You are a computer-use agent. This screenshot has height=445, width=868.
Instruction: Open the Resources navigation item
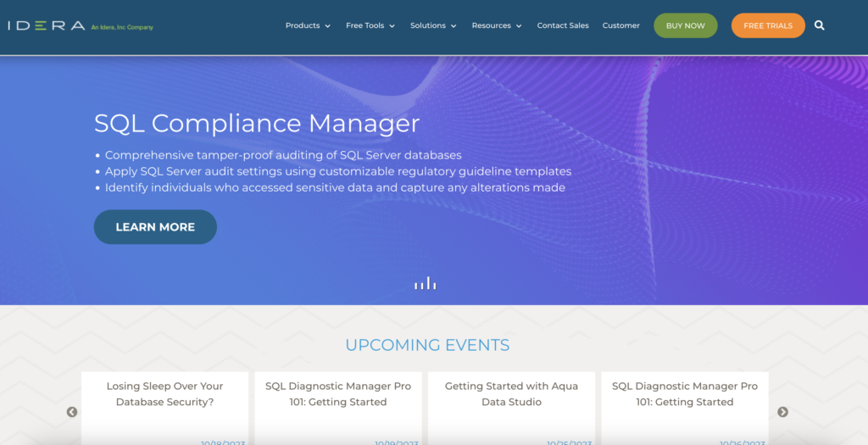click(x=491, y=25)
